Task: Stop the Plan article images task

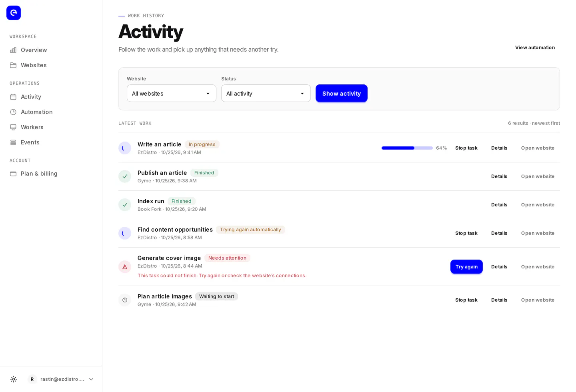Action: 466,300
